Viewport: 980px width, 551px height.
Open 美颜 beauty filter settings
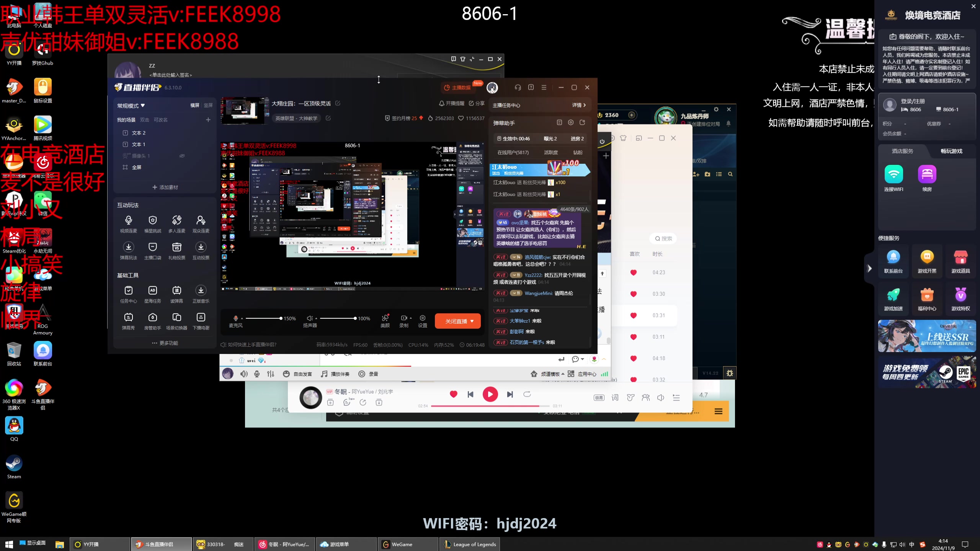click(x=385, y=321)
